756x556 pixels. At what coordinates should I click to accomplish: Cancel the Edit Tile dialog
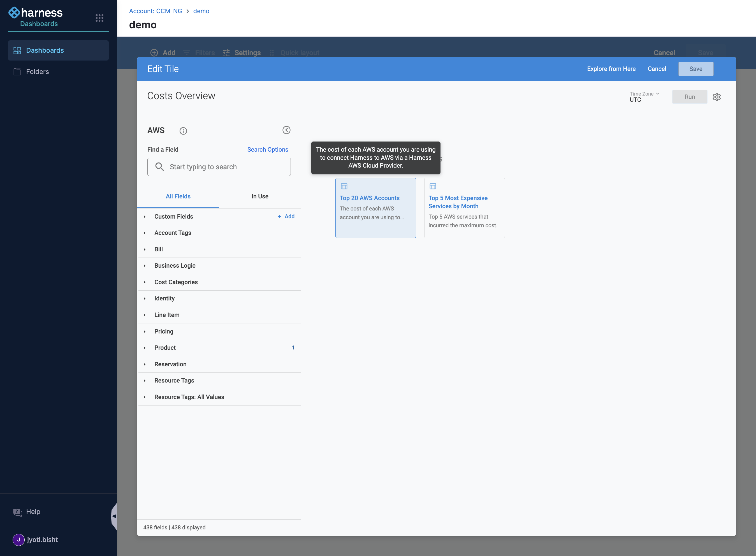tap(657, 69)
